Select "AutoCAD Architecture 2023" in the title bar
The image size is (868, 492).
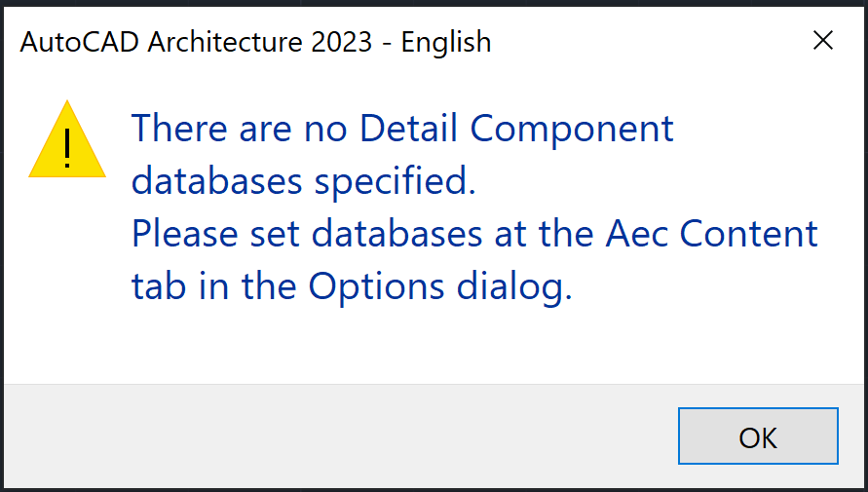click(x=196, y=42)
